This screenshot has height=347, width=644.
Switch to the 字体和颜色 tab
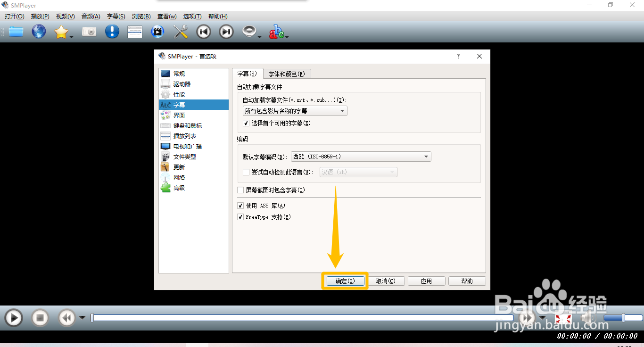(287, 74)
